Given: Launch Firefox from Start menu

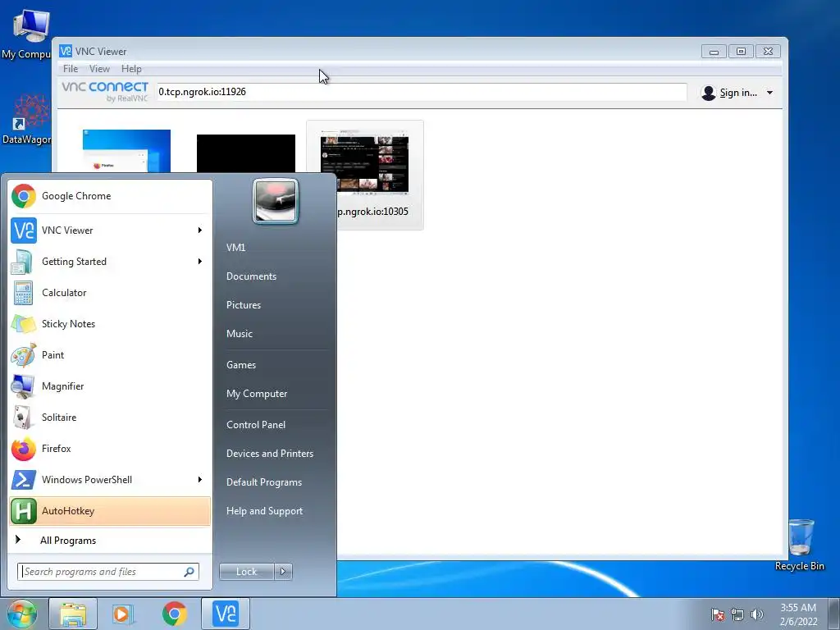Looking at the screenshot, I should 110,449.
